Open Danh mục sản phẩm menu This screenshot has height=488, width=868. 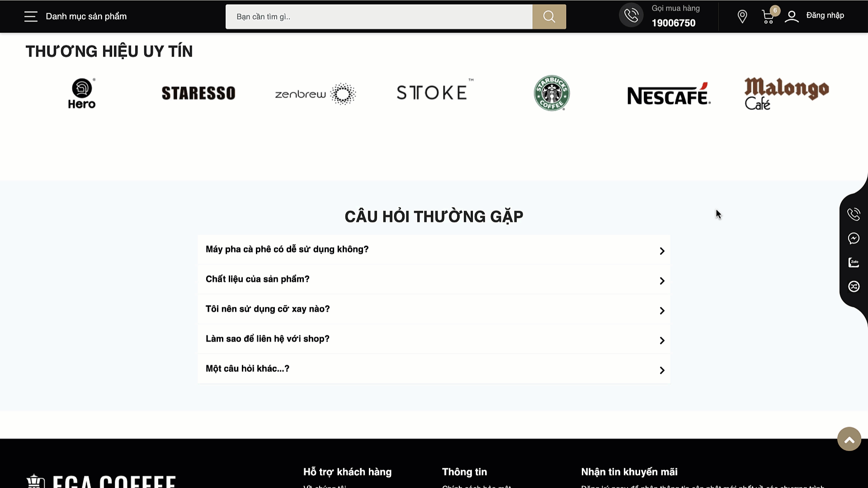pos(86,16)
